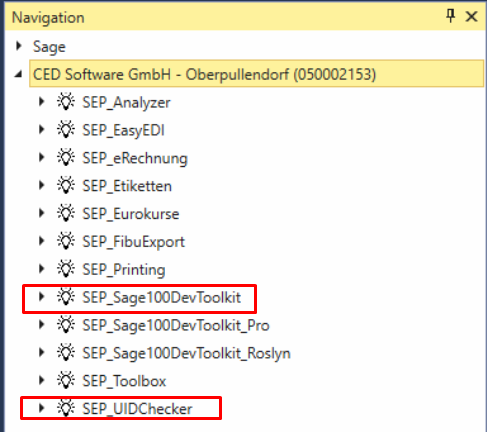The height and width of the screenshot is (432, 487).
Task: Expand the SEP_UIDChecker node arrow
Action: (x=41, y=408)
